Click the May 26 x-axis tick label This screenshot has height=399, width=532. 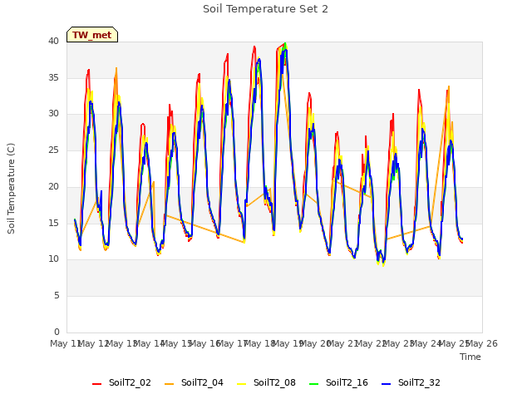pyautogui.click(x=482, y=343)
